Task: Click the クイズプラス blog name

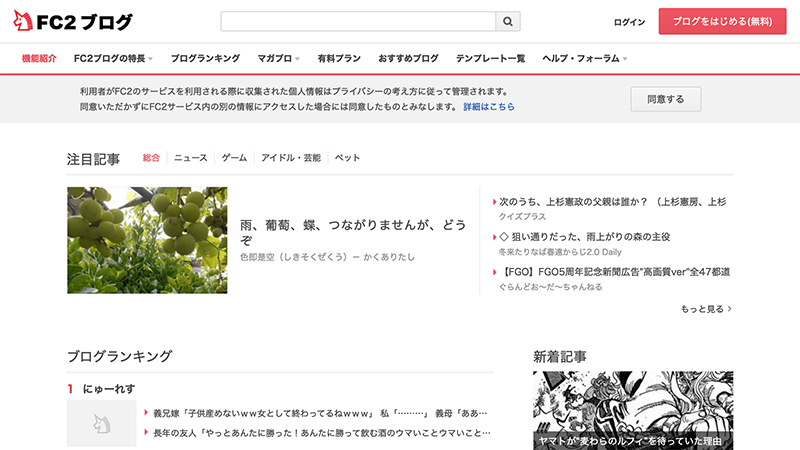Action: click(522, 216)
